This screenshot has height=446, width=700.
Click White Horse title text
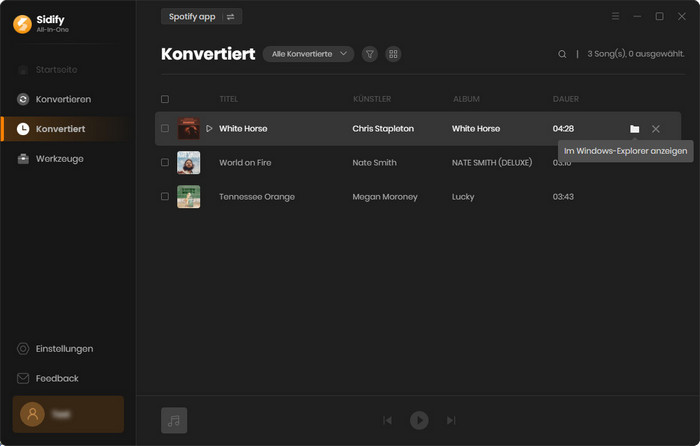[243, 129]
